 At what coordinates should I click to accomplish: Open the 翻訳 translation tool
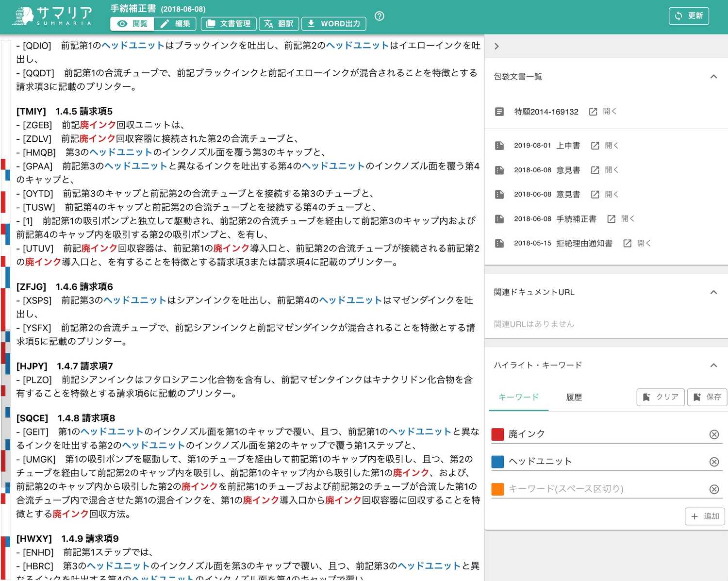[x=279, y=24]
